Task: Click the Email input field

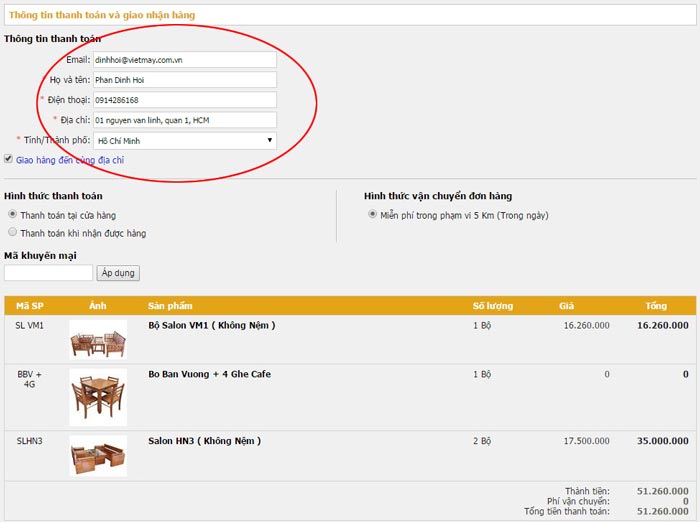Action: pyautogui.click(x=185, y=60)
